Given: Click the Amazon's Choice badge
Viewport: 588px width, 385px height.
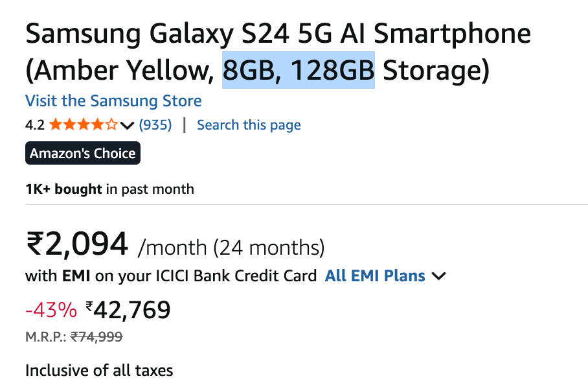Looking at the screenshot, I should [83, 154].
